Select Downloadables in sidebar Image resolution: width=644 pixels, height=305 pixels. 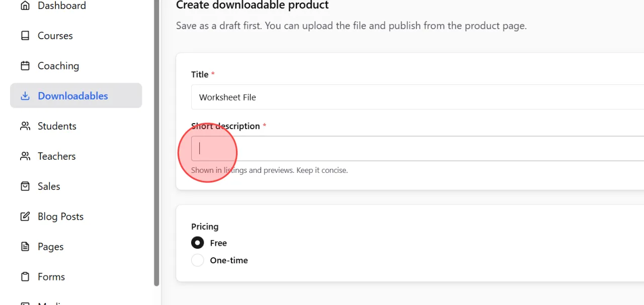coord(76,95)
